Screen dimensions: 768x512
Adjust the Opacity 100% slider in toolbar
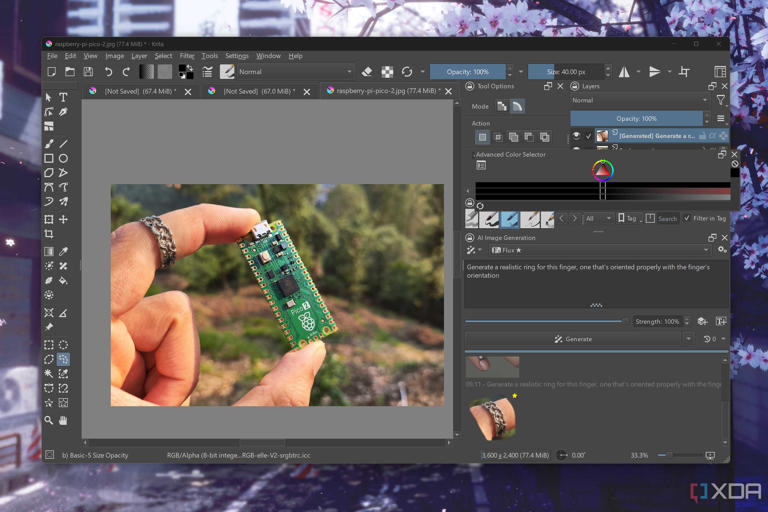point(468,72)
